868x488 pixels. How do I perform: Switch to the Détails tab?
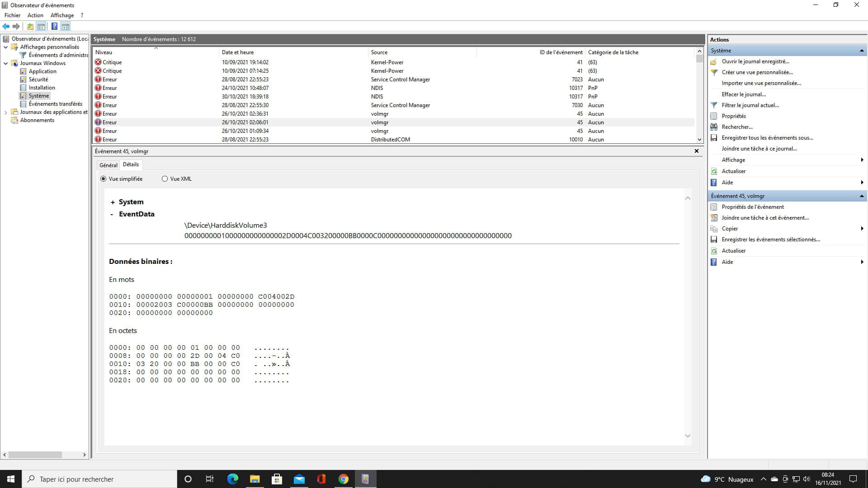(x=131, y=164)
